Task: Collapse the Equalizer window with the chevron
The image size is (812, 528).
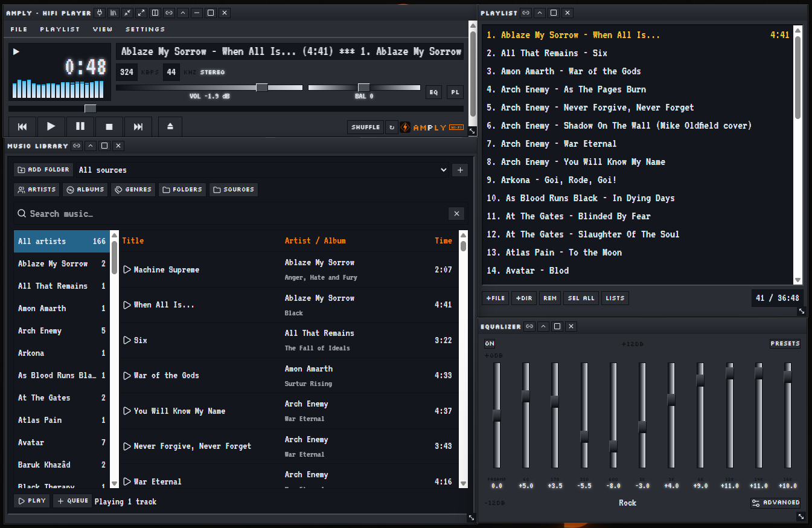Action: pos(543,326)
